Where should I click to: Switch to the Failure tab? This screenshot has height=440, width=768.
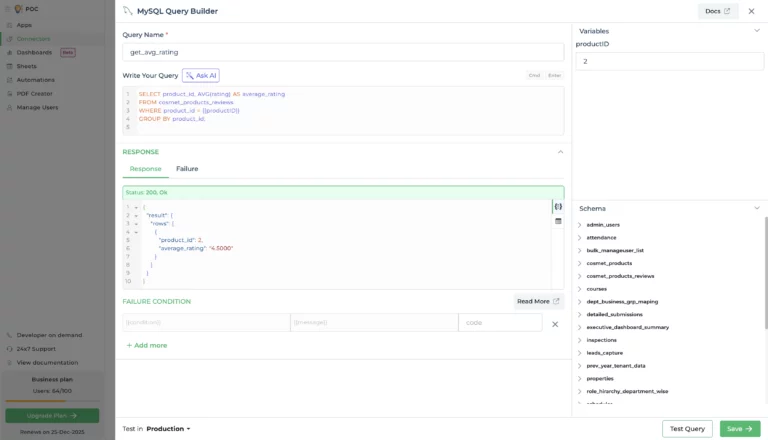pyautogui.click(x=187, y=169)
